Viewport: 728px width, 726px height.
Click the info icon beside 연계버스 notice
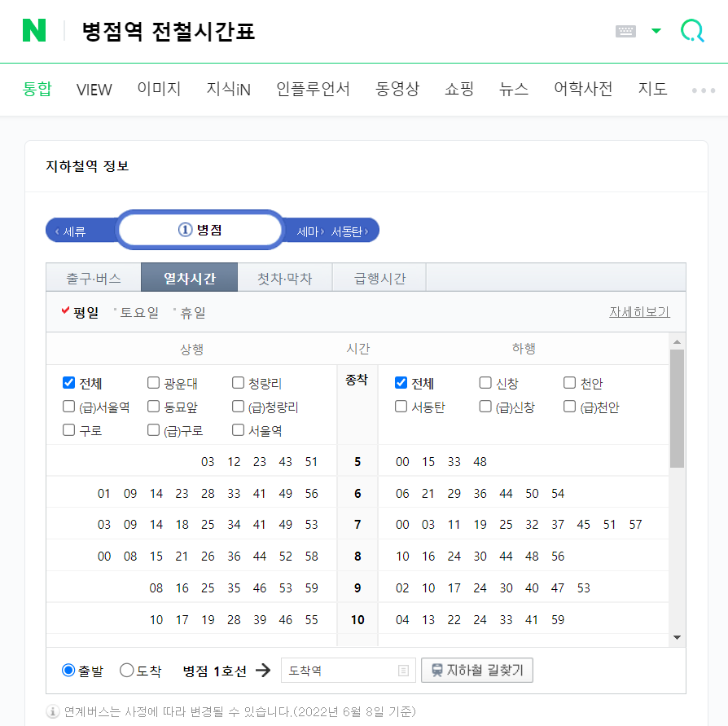coord(52,711)
